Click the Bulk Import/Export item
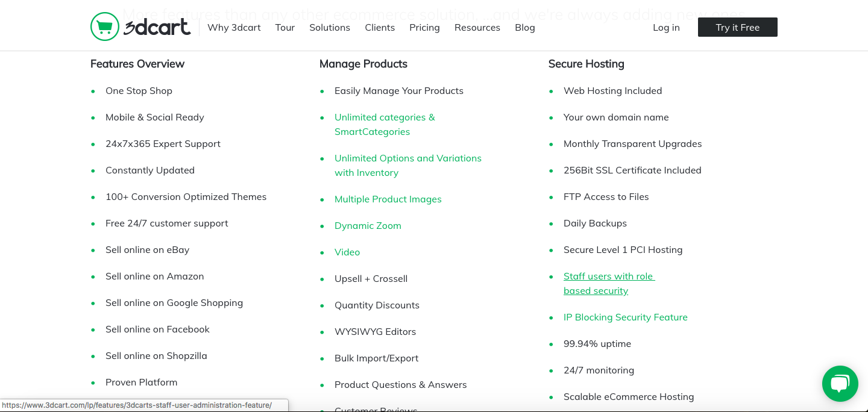Image resolution: width=868 pixels, height=412 pixels. pos(377,358)
